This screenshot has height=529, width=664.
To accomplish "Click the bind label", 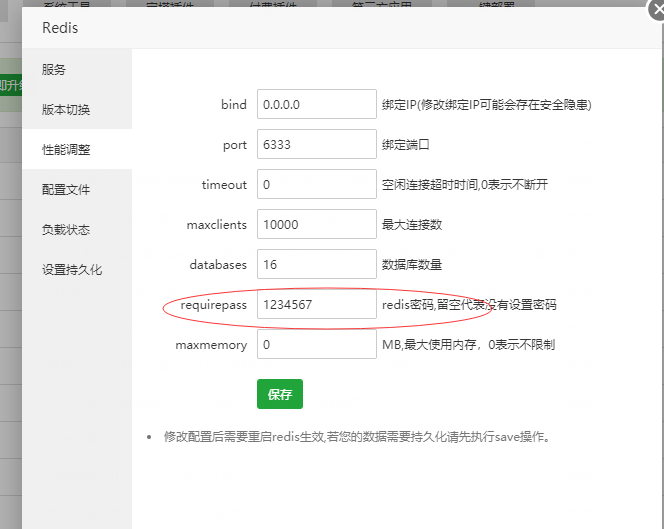I will coord(234,105).
